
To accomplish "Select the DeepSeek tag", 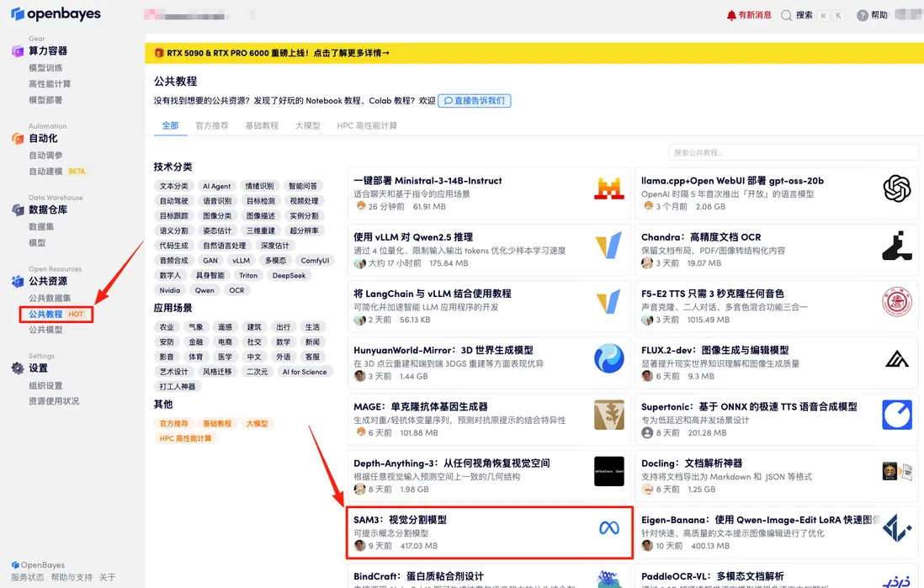I will [289, 275].
